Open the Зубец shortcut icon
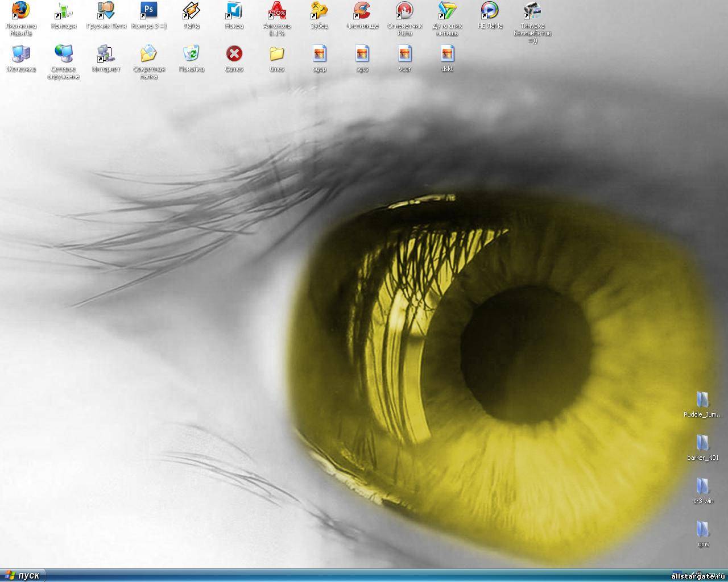Screen dimensions: 728x582 (319, 11)
